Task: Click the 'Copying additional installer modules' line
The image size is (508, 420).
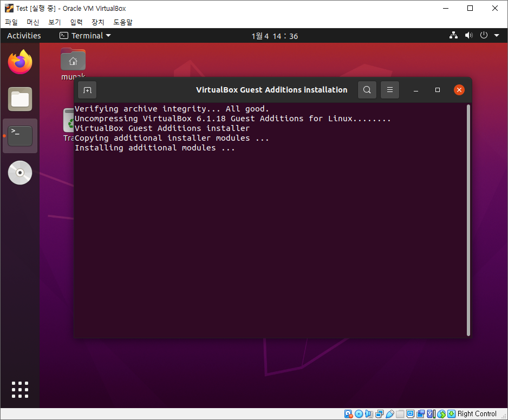Action: pos(172,138)
